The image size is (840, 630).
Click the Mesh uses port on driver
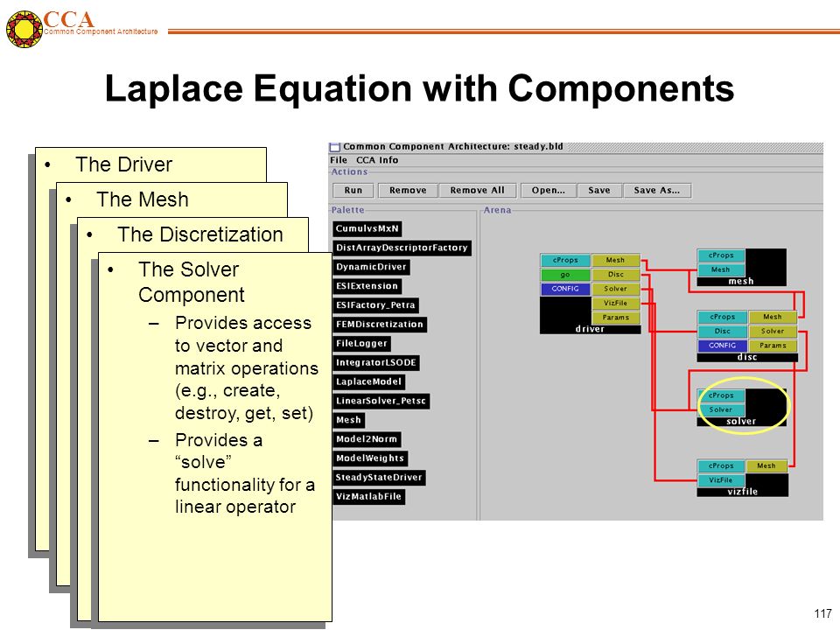(x=615, y=260)
